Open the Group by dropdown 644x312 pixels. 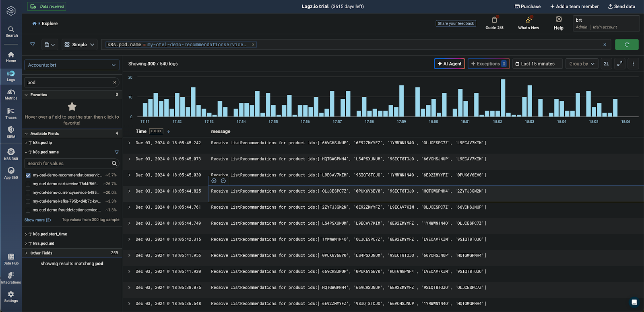[582, 64]
